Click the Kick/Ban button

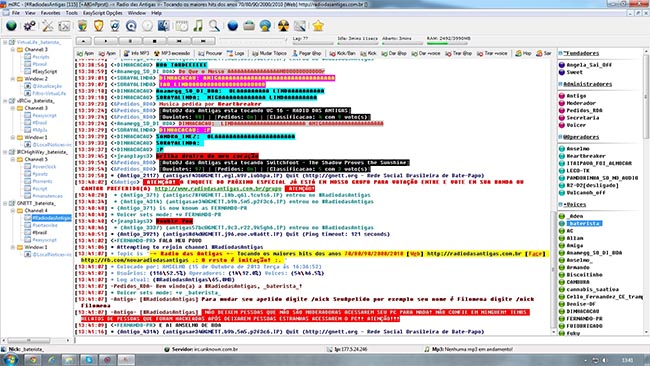click(x=342, y=53)
